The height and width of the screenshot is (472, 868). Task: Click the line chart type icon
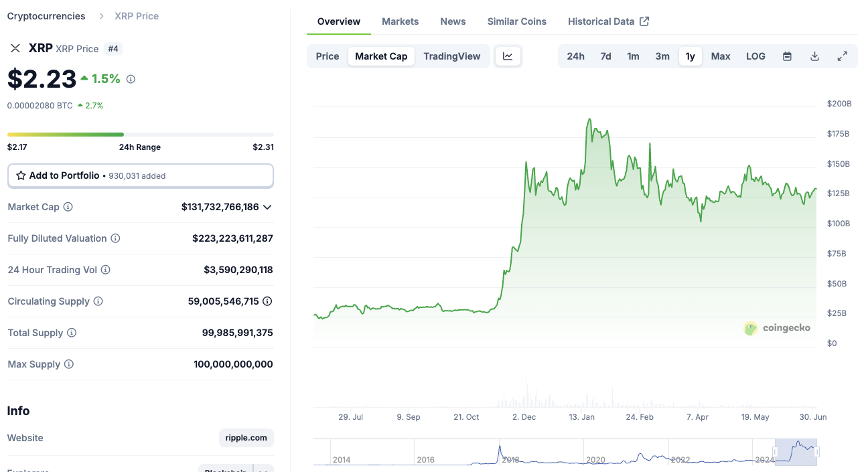coord(508,56)
